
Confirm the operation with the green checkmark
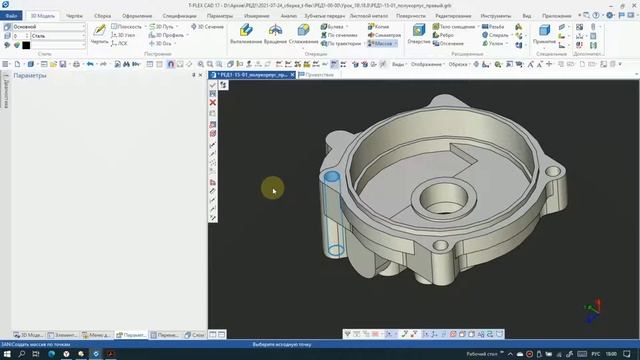(x=213, y=85)
